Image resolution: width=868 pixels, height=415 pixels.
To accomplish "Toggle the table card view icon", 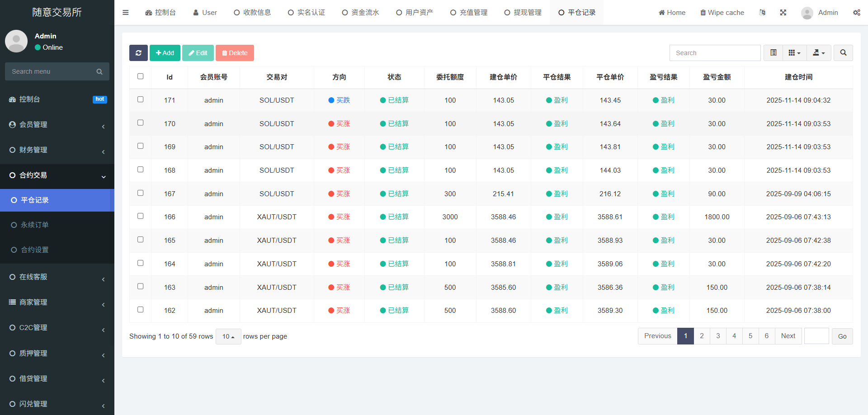I will coord(773,53).
